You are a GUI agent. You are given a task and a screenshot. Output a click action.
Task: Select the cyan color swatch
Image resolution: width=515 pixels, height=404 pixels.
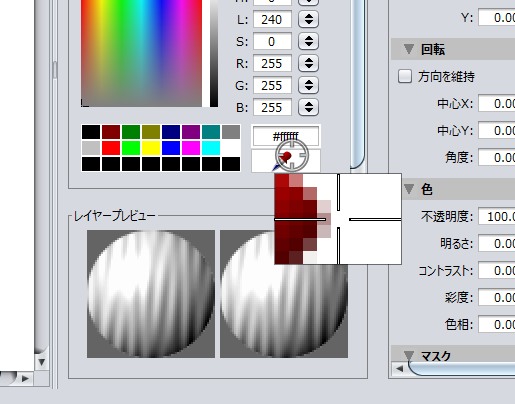coord(211,148)
